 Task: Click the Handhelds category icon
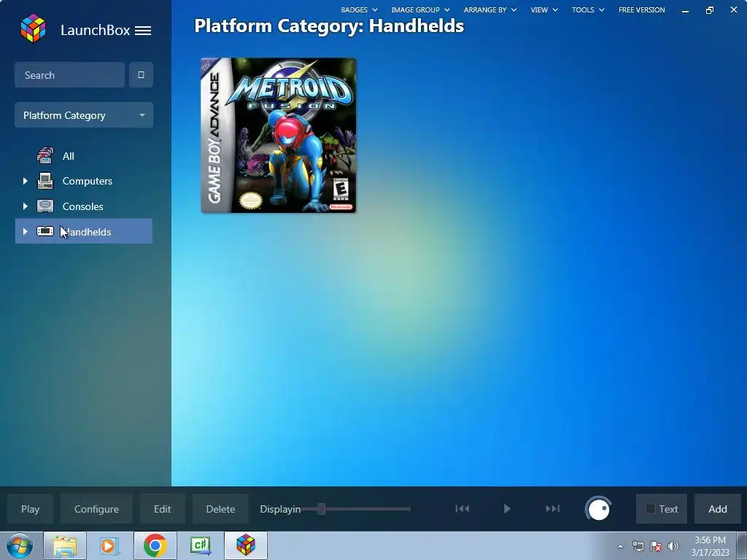(45, 231)
